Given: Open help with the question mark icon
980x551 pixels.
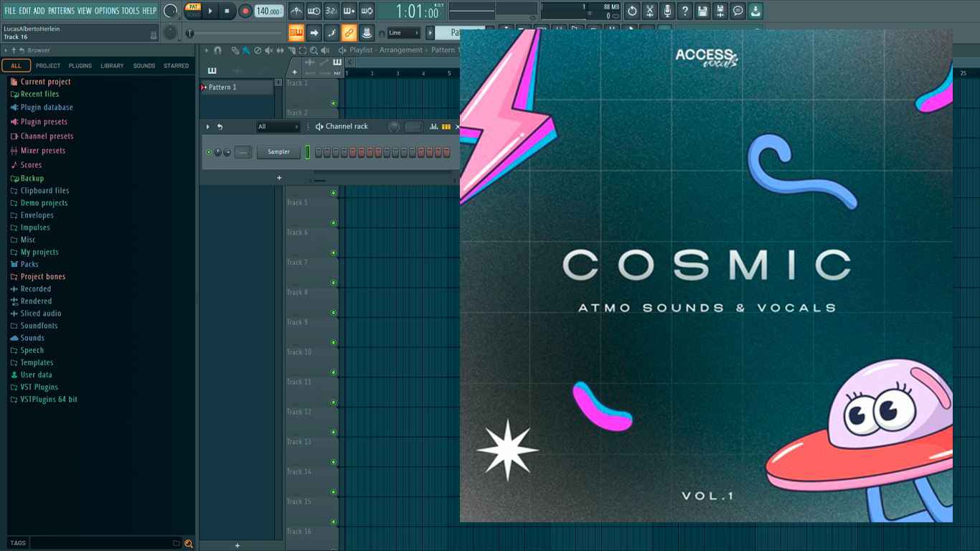Looking at the screenshot, I should (x=684, y=11).
